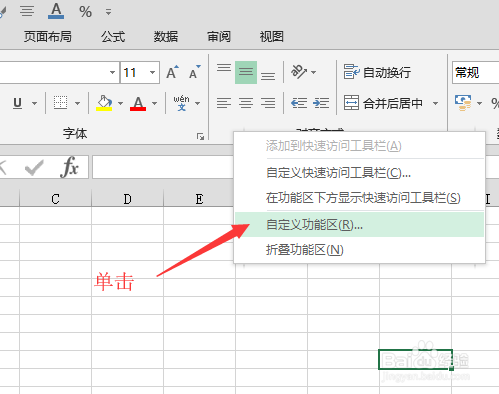
Task: Expand the 合并后居中 dropdown arrow
Action: 435,103
